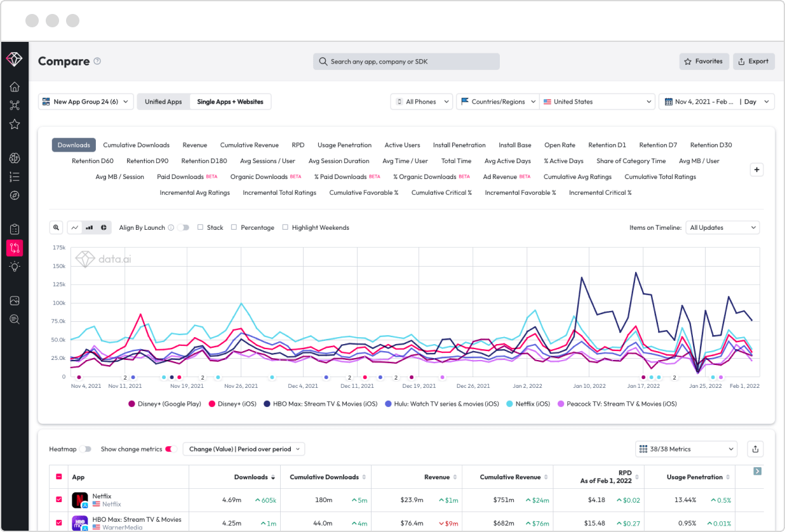The height and width of the screenshot is (532, 785).
Task: Click the info icon next to Align By Launch
Action: tap(171, 227)
